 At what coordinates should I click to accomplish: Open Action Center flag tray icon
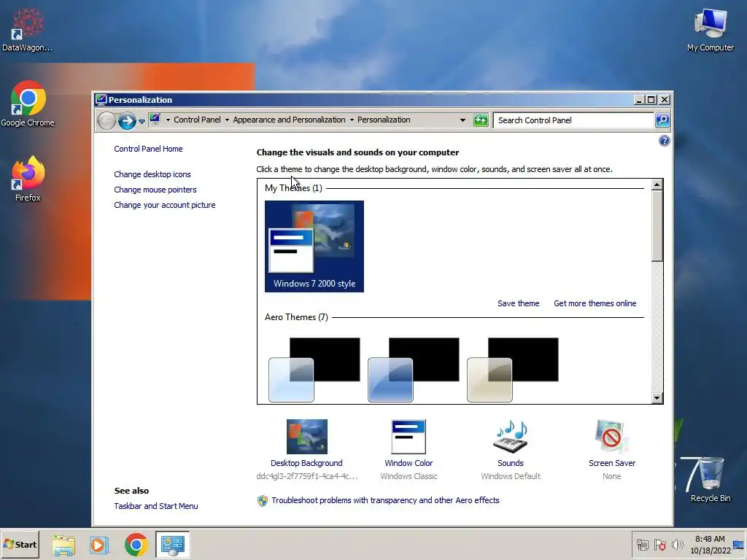coord(659,545)
